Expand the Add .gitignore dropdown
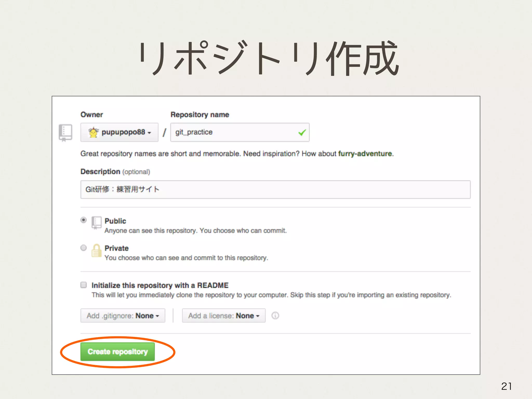 (123, 316)
